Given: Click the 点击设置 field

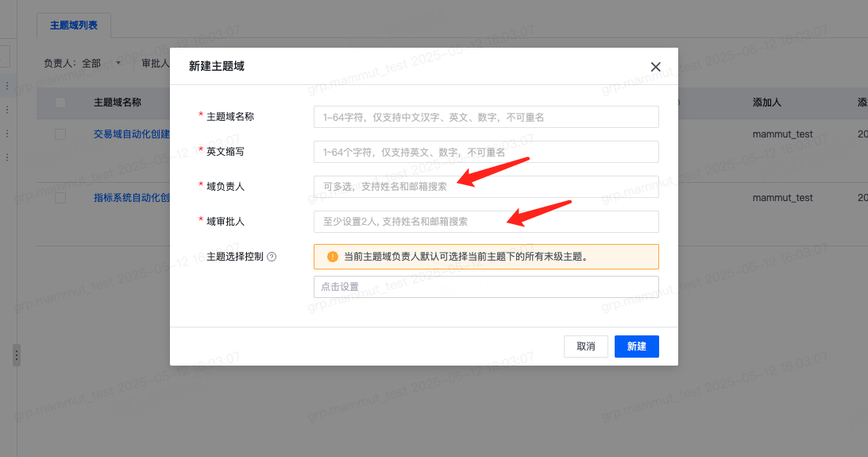Looking at the screenshot, I should [x=486, y=287].
